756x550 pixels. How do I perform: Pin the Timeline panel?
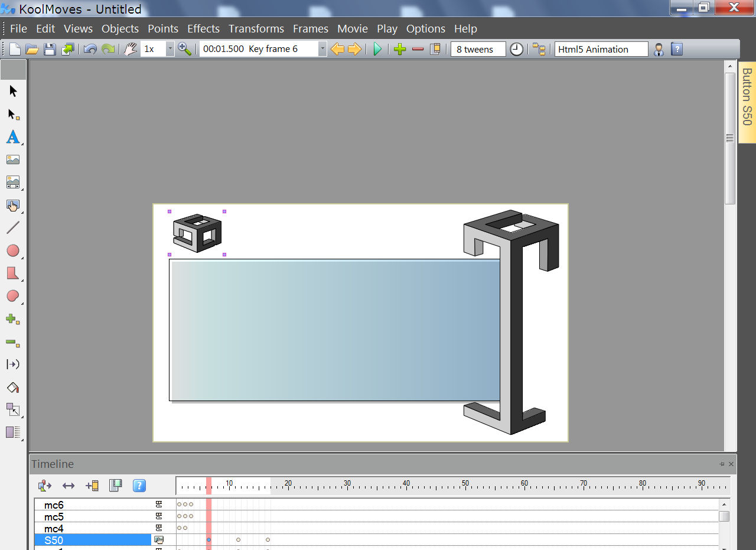pos(722,464)
